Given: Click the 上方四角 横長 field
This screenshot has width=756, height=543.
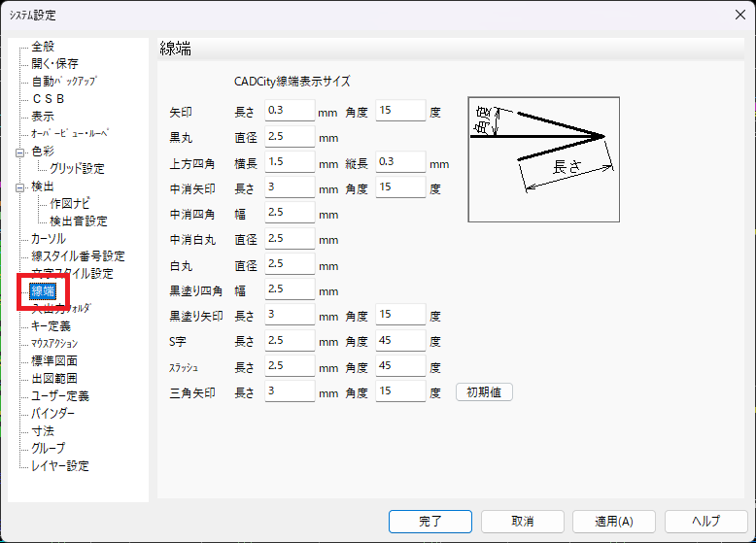Looking at the screenshot, I should tap(290, 162).
